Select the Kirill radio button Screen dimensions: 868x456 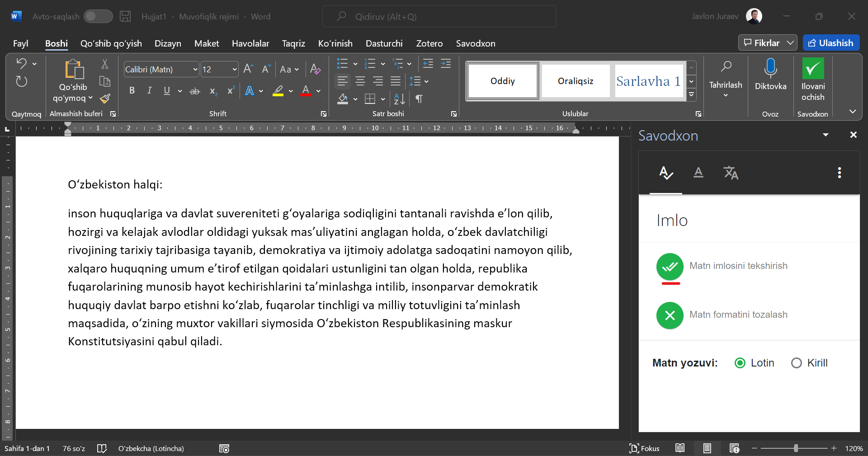(797, 363)
